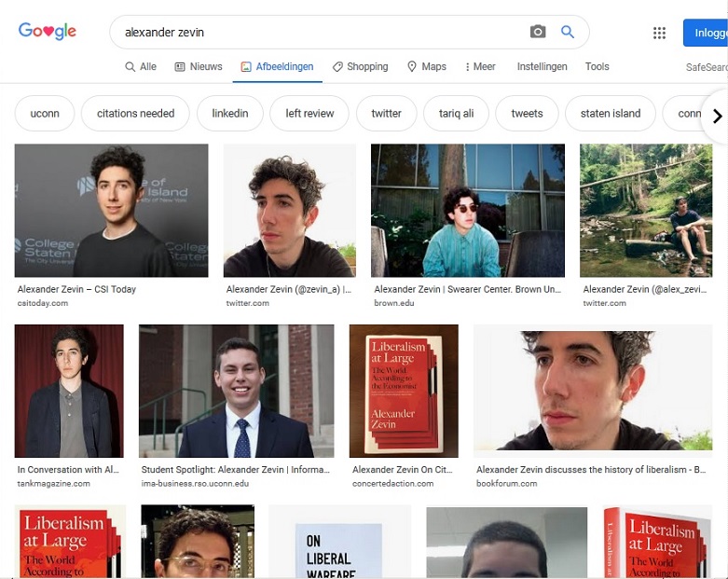Switch to the Nieuws tab
Image resolution: width=728 pixels, height=579 pixels.
[x=199, y=66]
